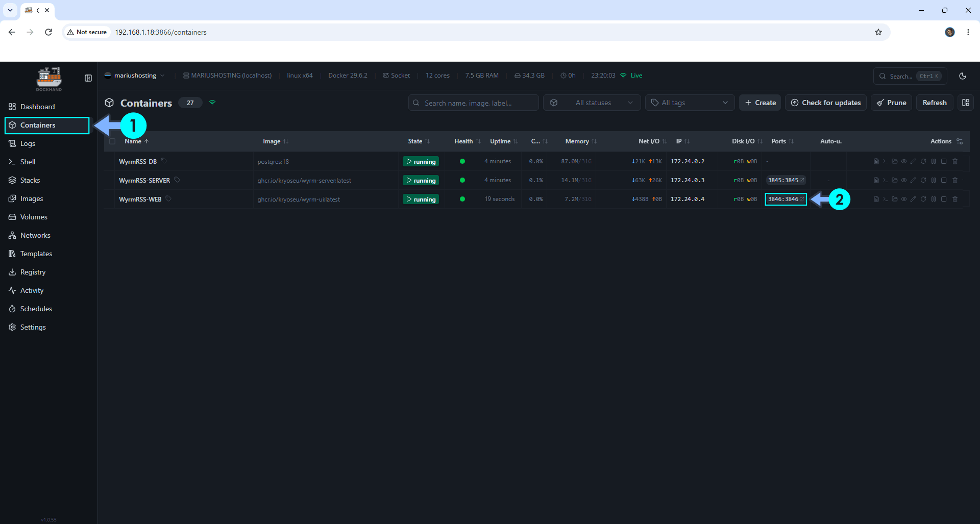This screenshot has width=980, height=524.
Task: Open column settings icon beside Actions
Action: (x=960, y=141)
